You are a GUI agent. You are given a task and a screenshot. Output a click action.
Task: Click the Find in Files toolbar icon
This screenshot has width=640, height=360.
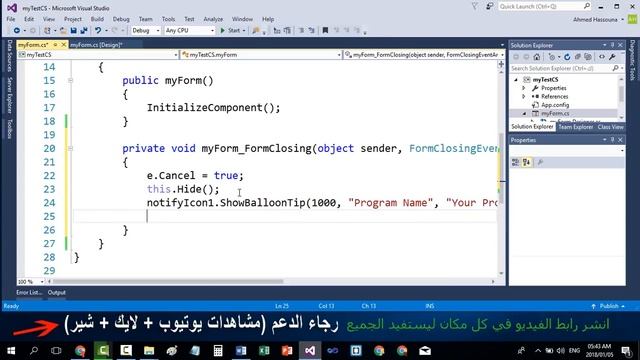256,31
